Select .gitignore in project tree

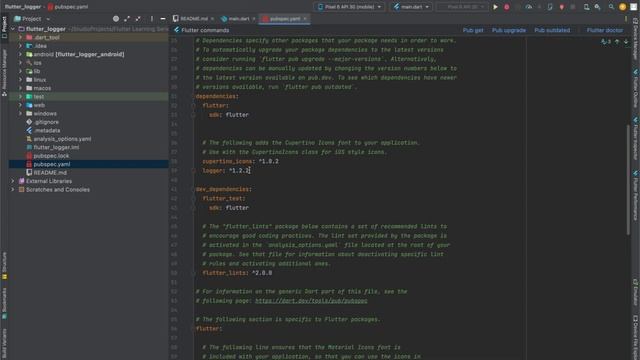point(46,122)
